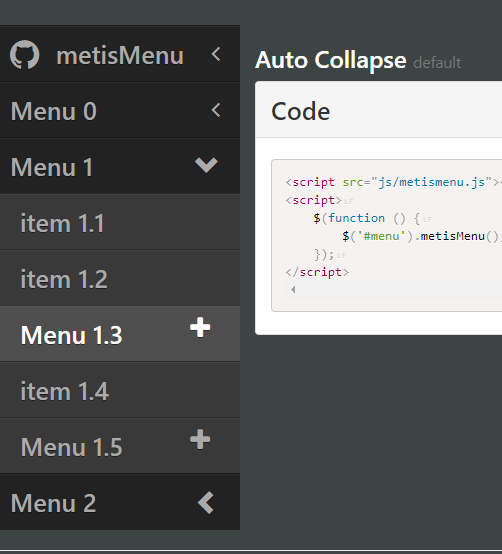Click the GitHub octocat icon
Image resolution: width=502 pixels, height=554 pixels.
25,55
